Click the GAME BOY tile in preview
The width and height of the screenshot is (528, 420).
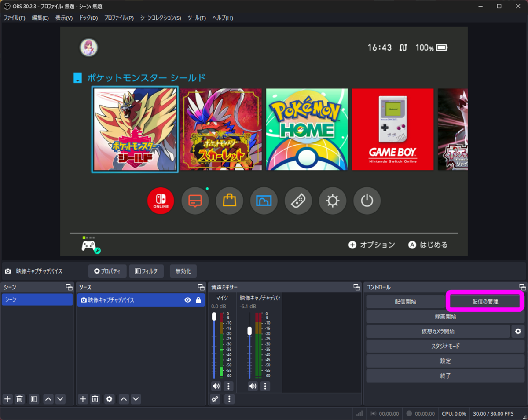coord(393,129)
